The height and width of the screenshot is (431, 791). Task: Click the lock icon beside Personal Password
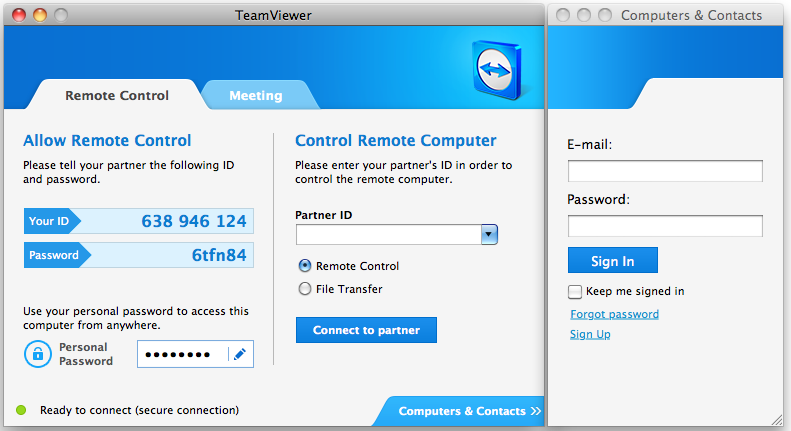pos(38,354)
